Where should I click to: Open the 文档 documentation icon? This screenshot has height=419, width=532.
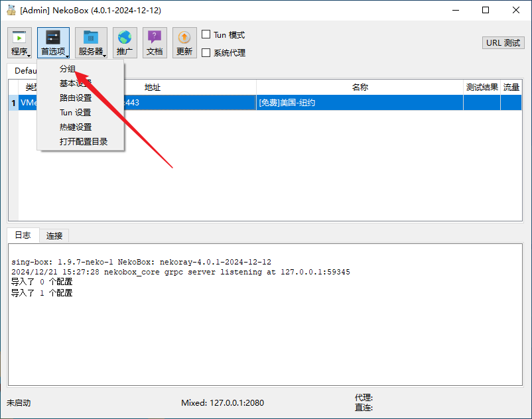coord(155,43)
